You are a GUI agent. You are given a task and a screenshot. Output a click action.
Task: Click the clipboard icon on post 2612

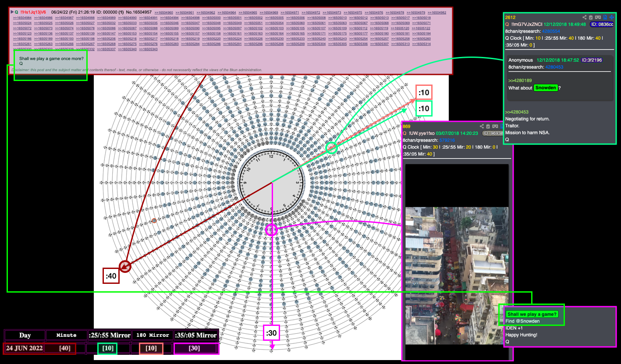point(592,18)
